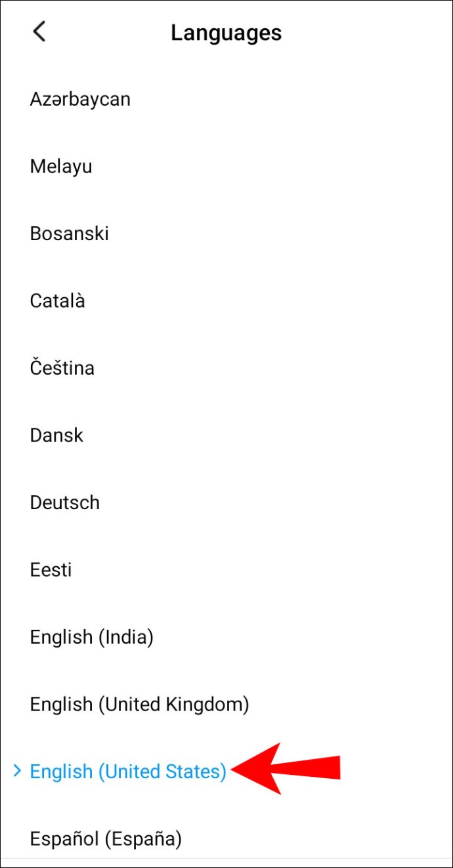Click the blue chevron beside English (United States)
453x868 pixels.
[17, 772]
